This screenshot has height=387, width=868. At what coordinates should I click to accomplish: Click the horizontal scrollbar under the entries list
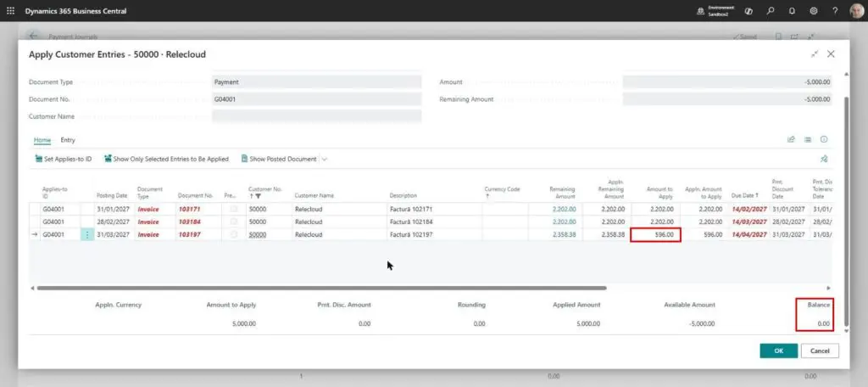point(321,288)
